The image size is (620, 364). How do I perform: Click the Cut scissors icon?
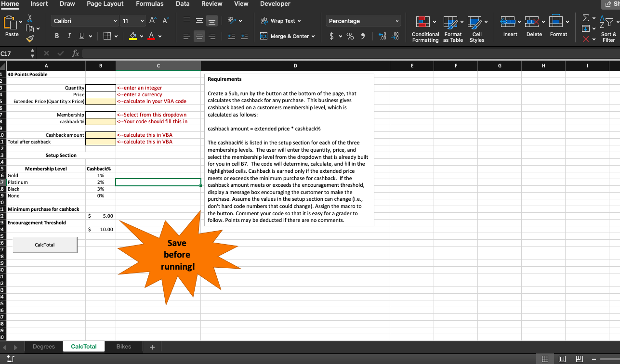pyautogui.click(x=30, y=18)
